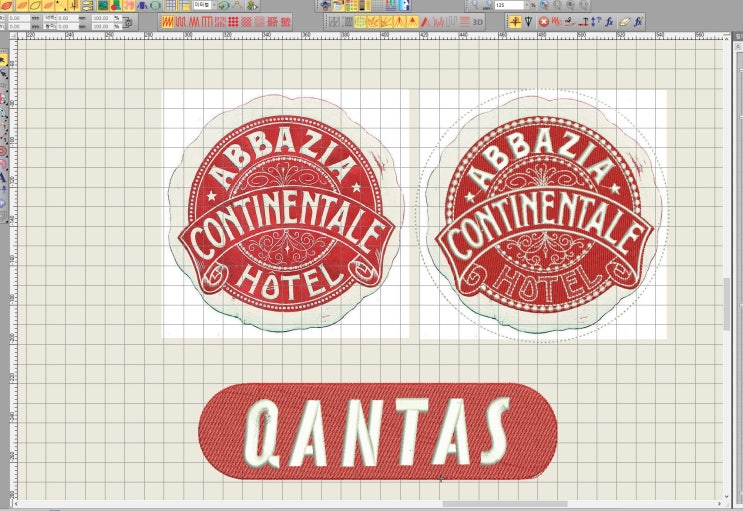
Task: Toggle the yellow highlighted needle-point icon
Action: coord(516,22)
